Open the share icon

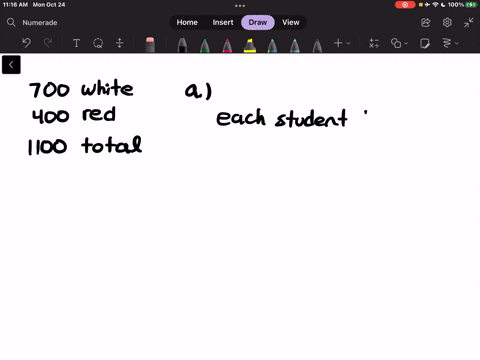(x=426, y=22)
